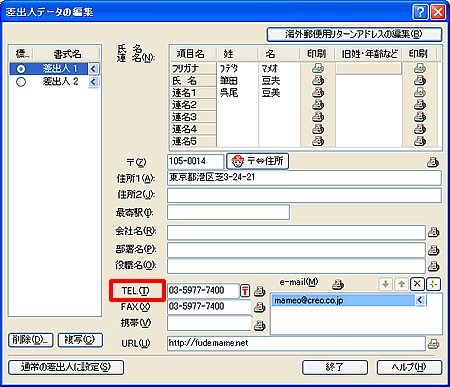Open arrow menu beside 差出人 1
Viewport: 450px width, 387px height.
(x=94, y=69)
